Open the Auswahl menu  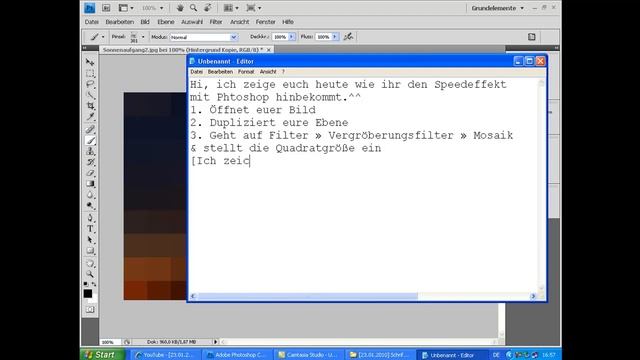[x=192, y=22]
